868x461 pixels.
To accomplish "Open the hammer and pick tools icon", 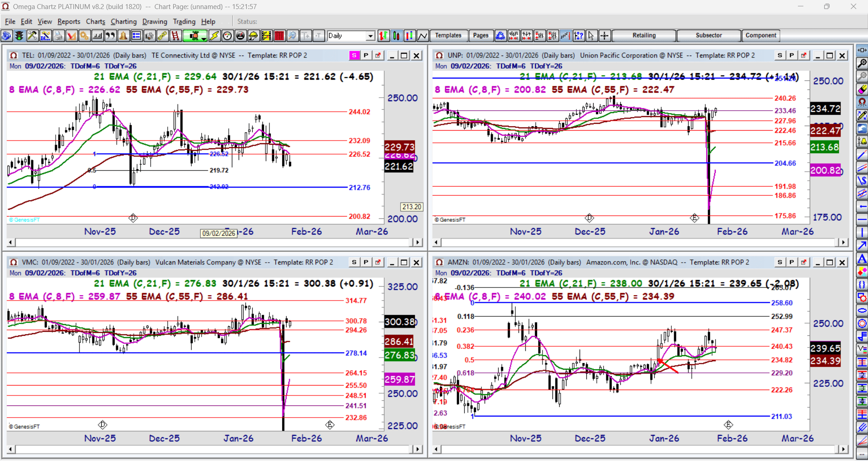I will point(32,36).
